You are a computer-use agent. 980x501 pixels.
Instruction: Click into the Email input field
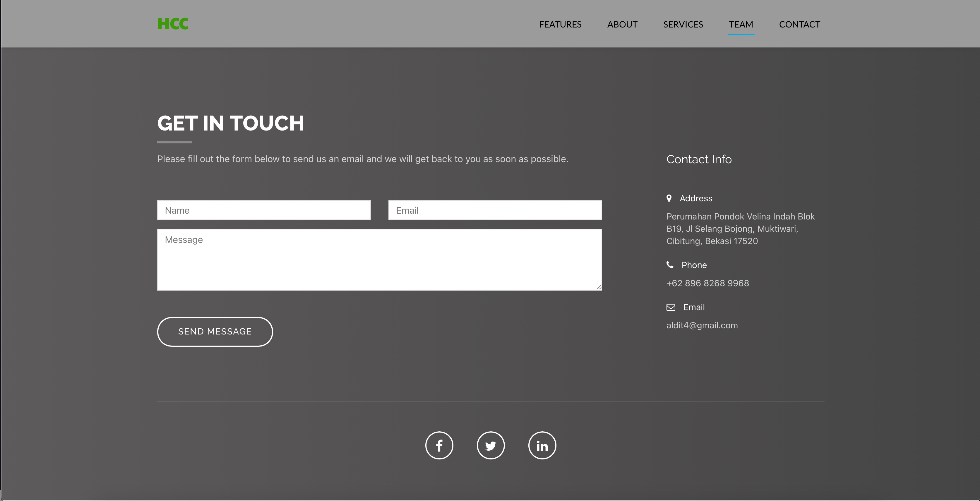495,210
